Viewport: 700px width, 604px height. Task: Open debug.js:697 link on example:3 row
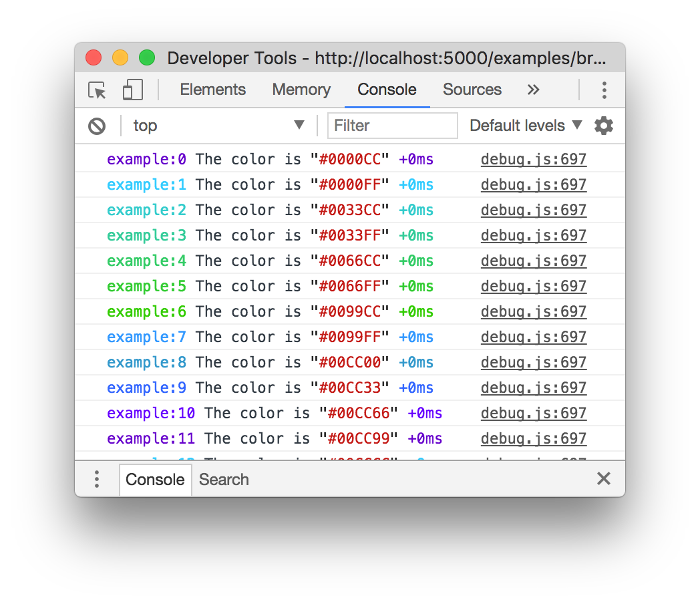point(534,236)
